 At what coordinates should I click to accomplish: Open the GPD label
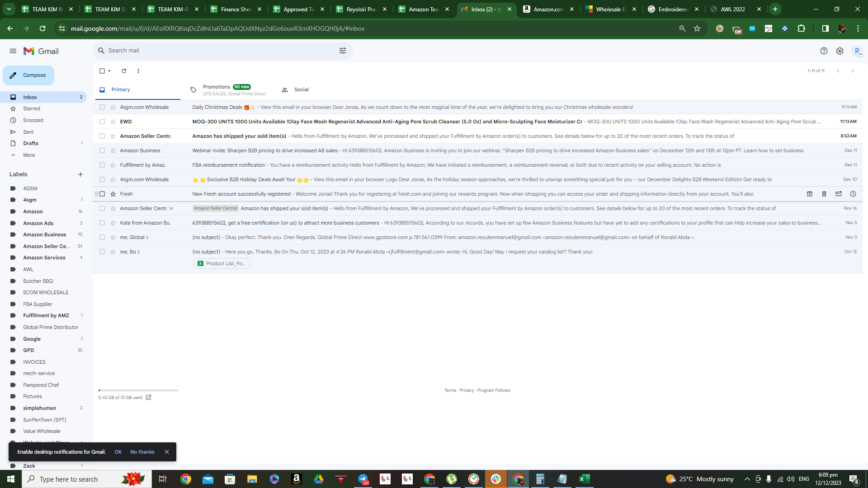[28, 350]
